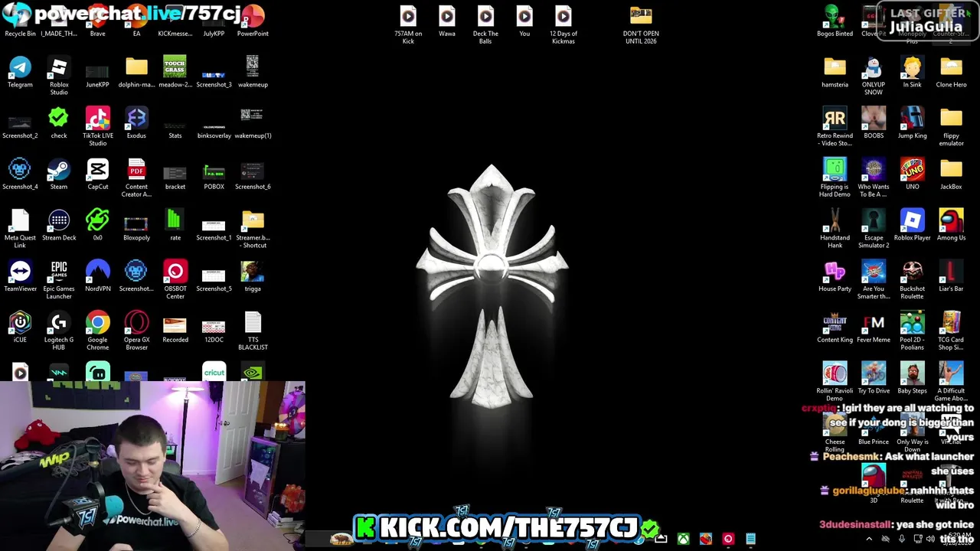Open the Steam desktop shortcut
This screenshot has width=980, height=551.
[x=59, y=174]
